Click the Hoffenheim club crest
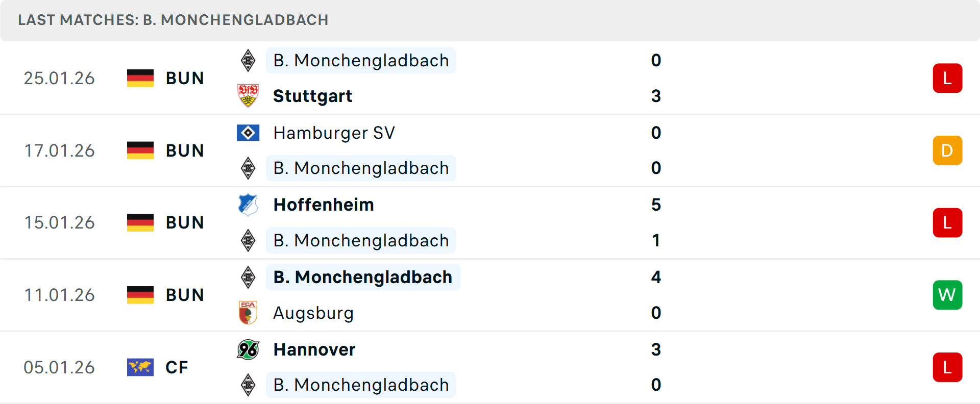The width and height of the screenshot is (980, 404). 248,205
